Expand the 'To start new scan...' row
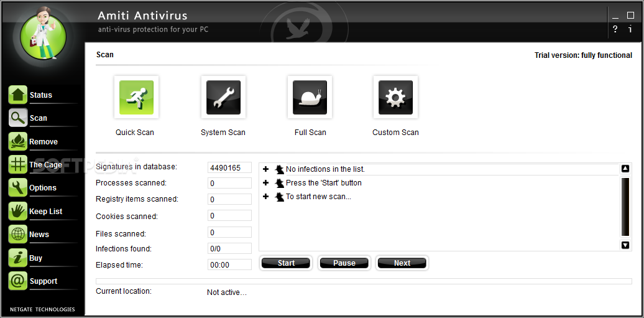Image resolution: width=644 pixels, height=318 pixels. point(265,197)
